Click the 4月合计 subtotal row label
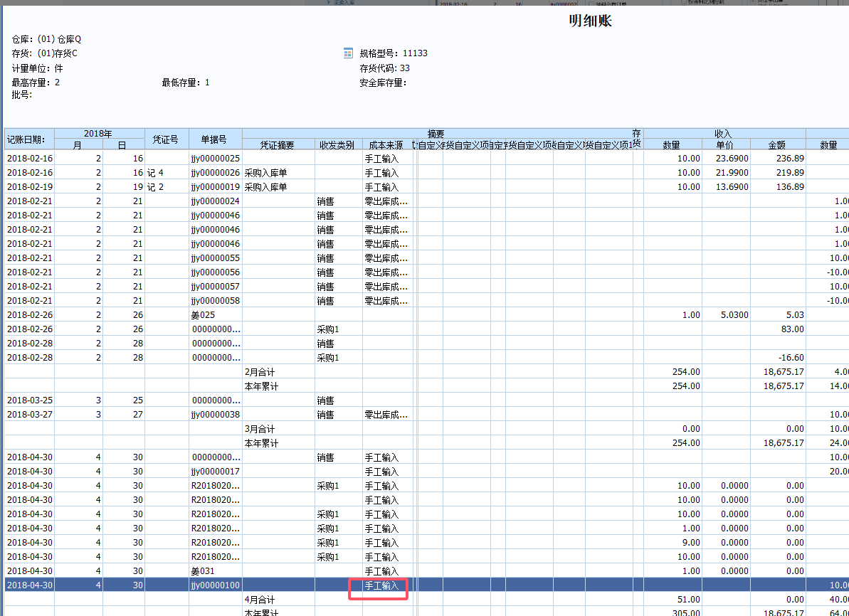This screenshot has height=616, width=849. coord(260,599)
